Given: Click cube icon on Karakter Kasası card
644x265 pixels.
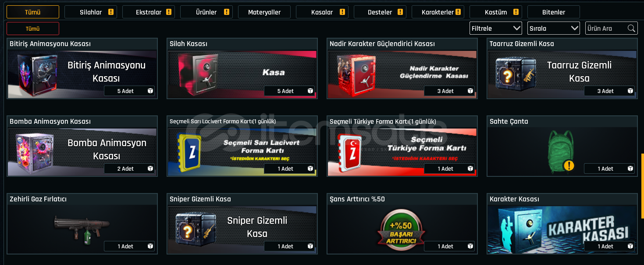Looking at the screenshot, I should coord(630,246).
